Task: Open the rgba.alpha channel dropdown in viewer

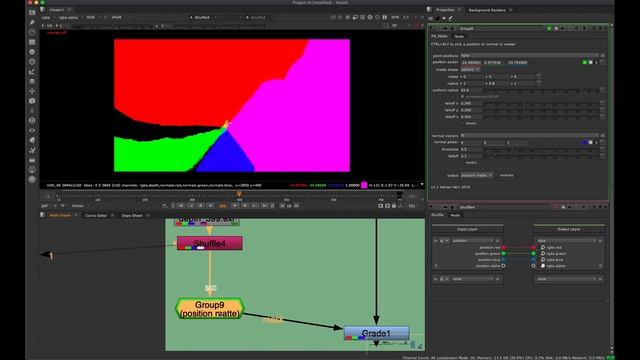Action: pyautogui.click(x=69, y=18)
